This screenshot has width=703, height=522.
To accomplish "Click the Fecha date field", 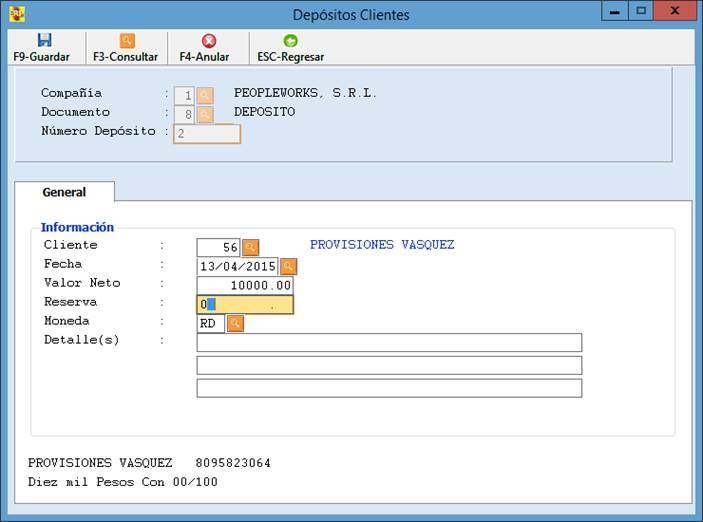I will 237,267.
